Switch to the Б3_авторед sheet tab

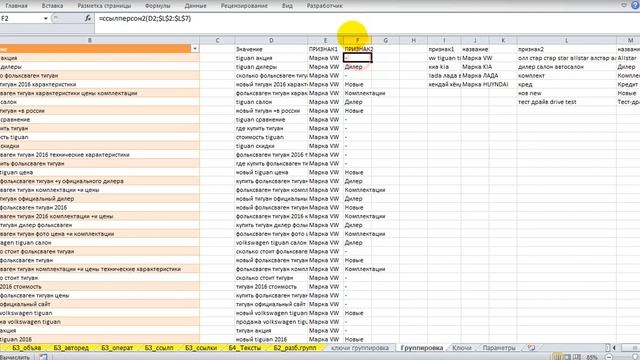point(71,348)
